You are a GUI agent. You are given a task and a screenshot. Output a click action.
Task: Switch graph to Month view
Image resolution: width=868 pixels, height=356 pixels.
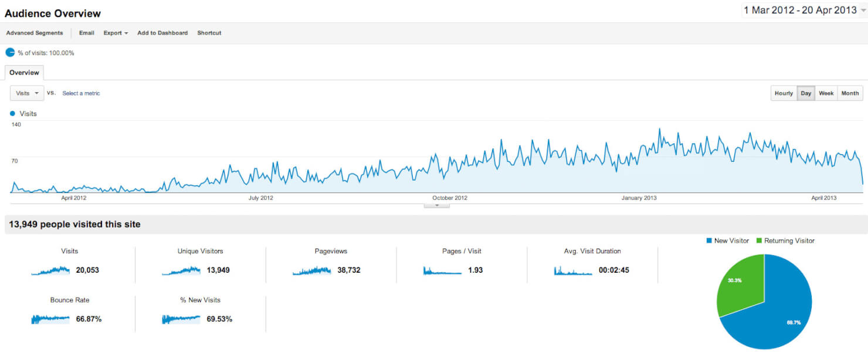[850, 93]
